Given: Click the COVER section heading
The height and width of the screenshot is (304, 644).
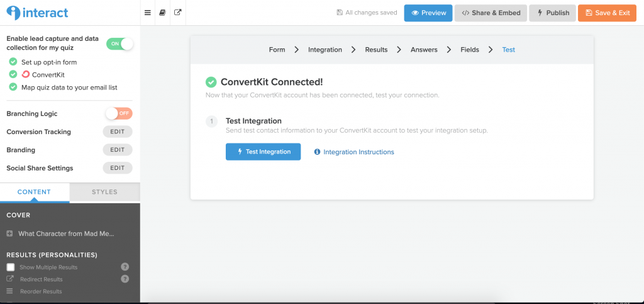Looking at the screenshot, I should coord(18,215).
